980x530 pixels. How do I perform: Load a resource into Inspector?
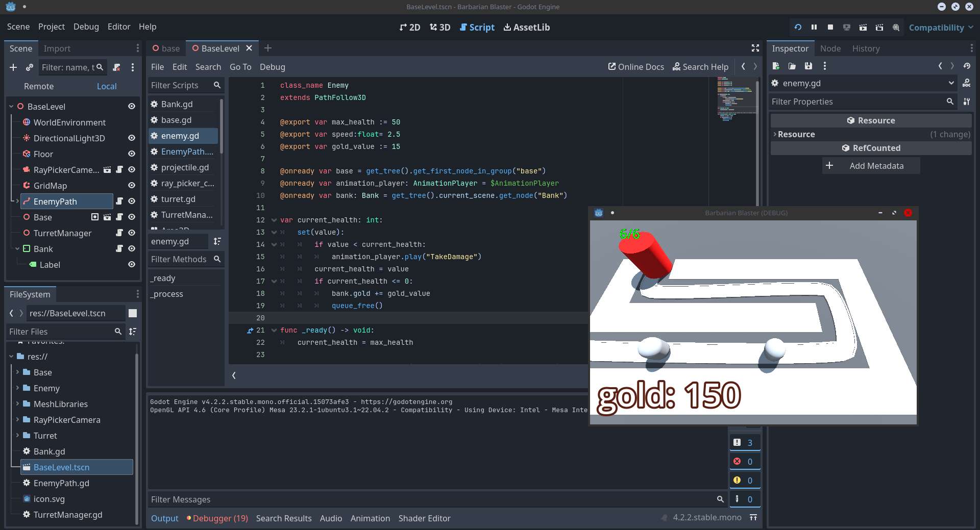[792, 66]
